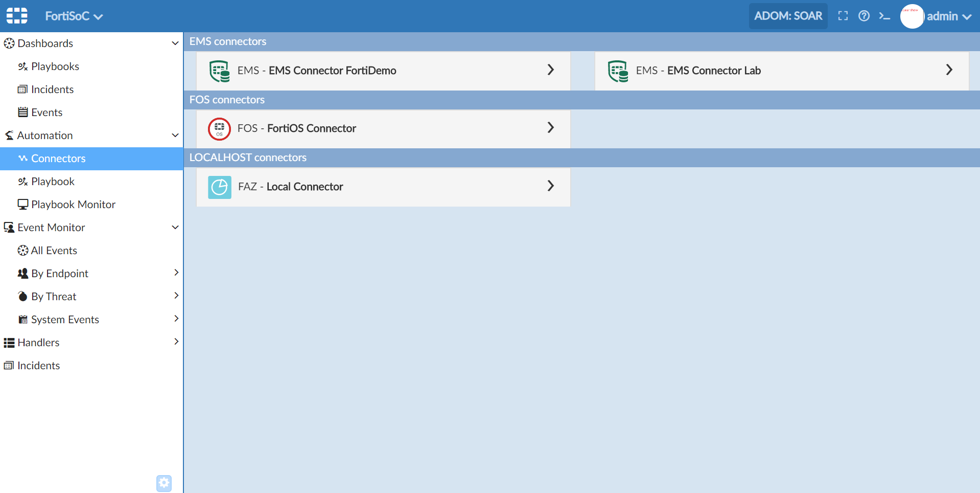Click the Connectors icon in sidebar
Screen dimensions: 980x493
(x=23, y=159)
